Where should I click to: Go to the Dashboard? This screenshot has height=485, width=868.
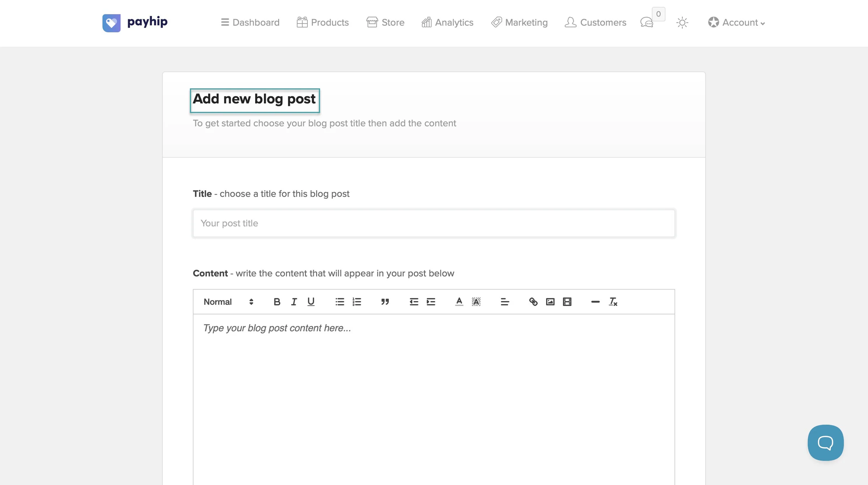point(250,22)
